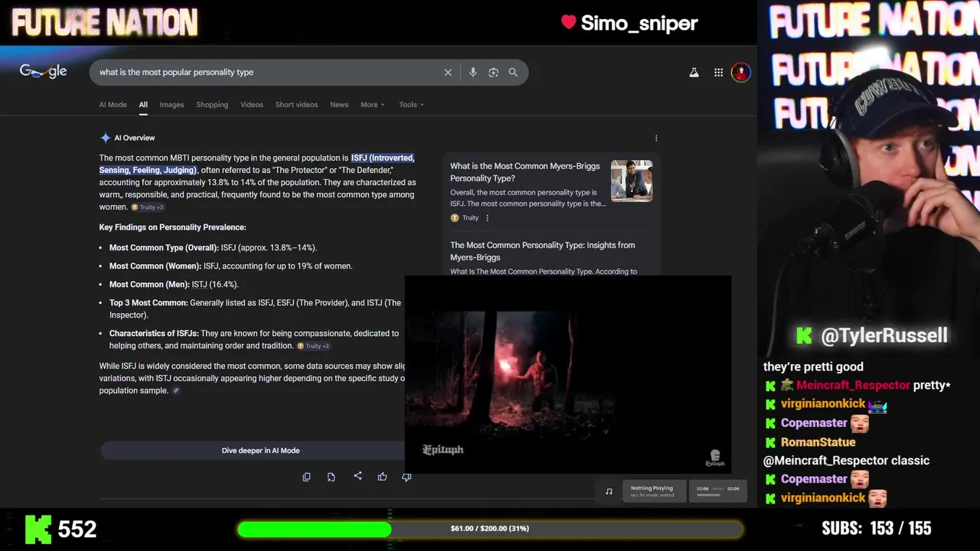Open 'What is the Most Common Myers-Briggs Personality Type?' result
This screenshot has width=980, height=551.
(x=525, y=172)
